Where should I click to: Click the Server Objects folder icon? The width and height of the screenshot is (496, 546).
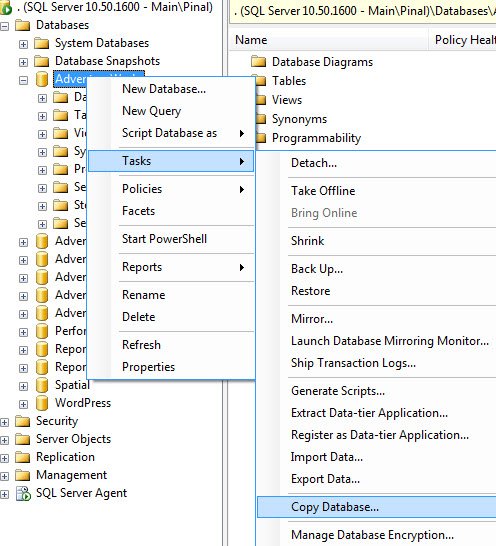coord(23,439)
